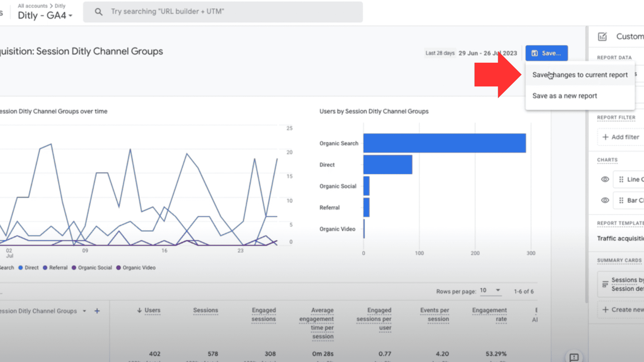The height and width of the screenshot is (362, 644).
Task: Click the Organic Search bar in chart
Action: point(444,143)
